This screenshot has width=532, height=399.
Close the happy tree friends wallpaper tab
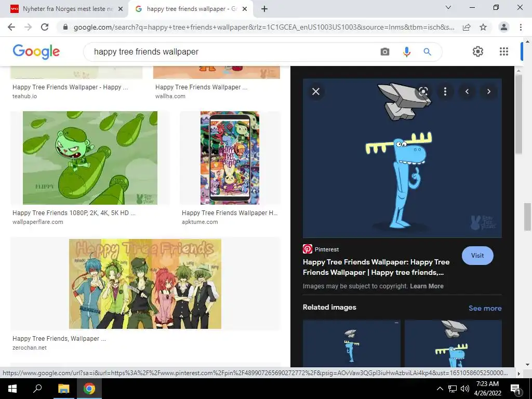click(245, 9)
